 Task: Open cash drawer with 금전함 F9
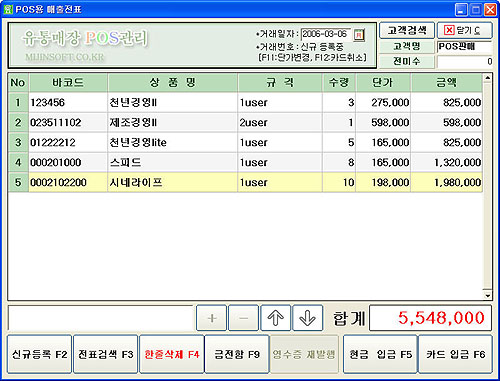pos(237,354)
